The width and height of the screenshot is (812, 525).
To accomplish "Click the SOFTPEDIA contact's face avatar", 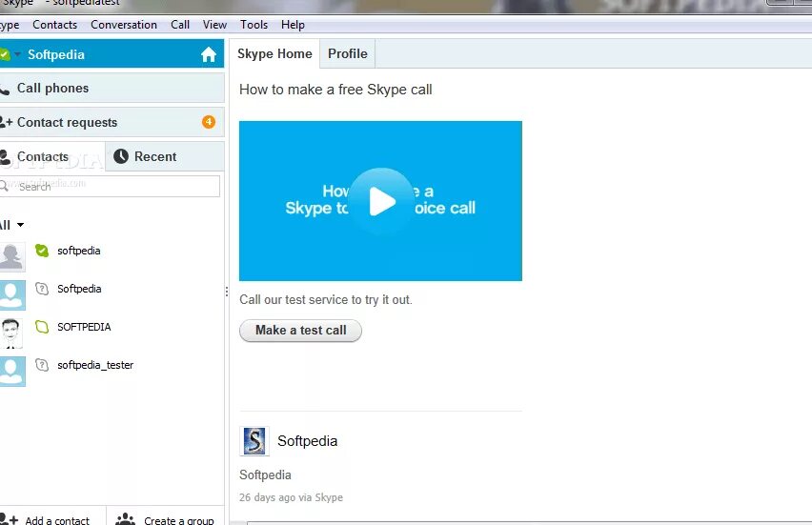I will tap(11, 333).
